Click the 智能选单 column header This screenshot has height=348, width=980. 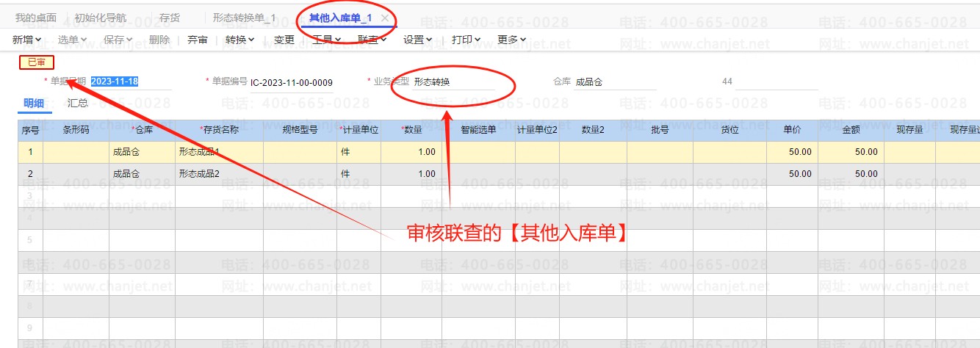click(478, 130)
